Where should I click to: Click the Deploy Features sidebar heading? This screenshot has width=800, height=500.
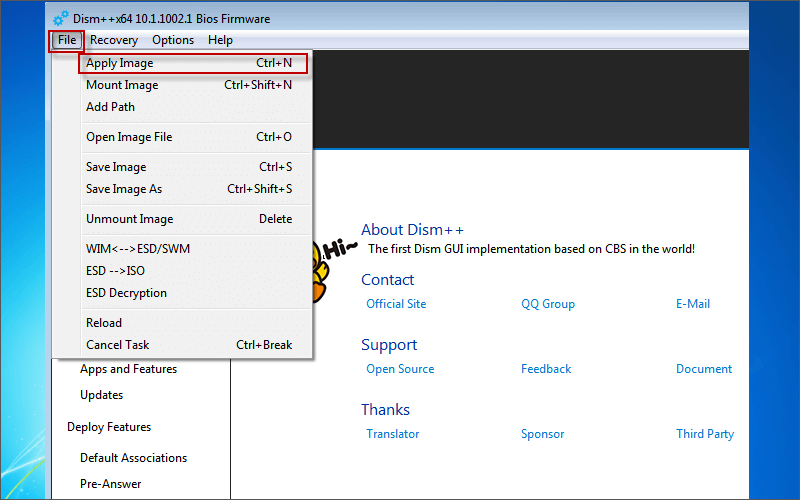[x=109, y=427]
